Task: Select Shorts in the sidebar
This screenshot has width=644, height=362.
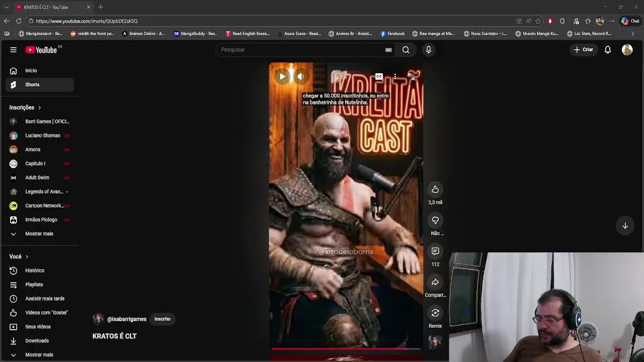Action: (39, 84)
